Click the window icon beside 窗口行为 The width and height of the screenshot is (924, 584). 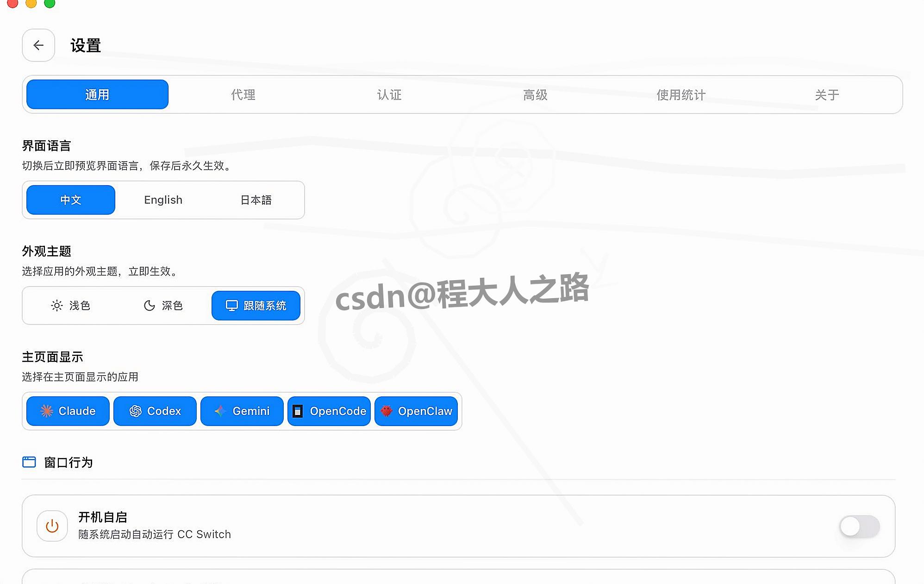tap(29, 462)
